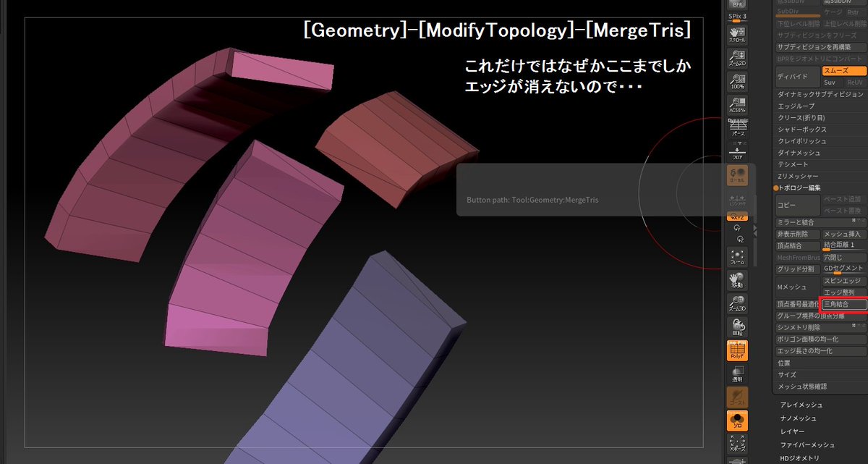This screenshot has width=868, height=464.
Task: Click the シンメトリ削除 button
Action: coord(820,328)
